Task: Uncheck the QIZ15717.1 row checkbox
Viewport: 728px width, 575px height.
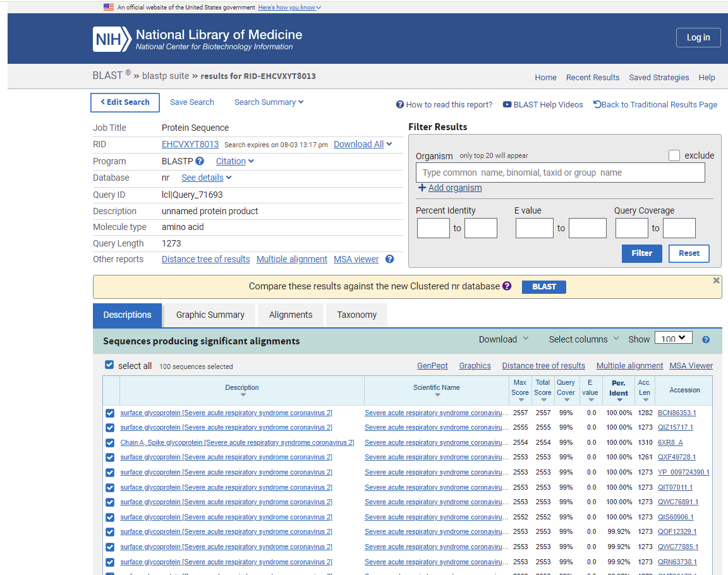Action: [109, 428]
